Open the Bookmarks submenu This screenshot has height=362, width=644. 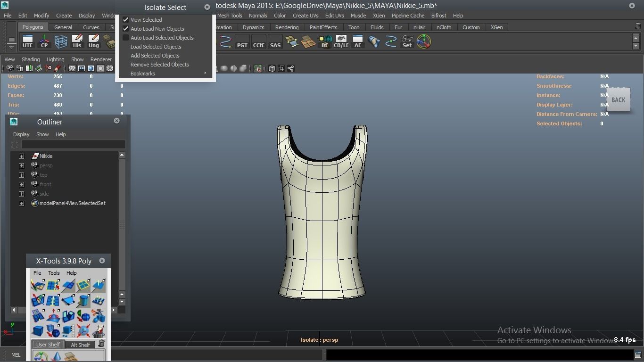(165, 74)
